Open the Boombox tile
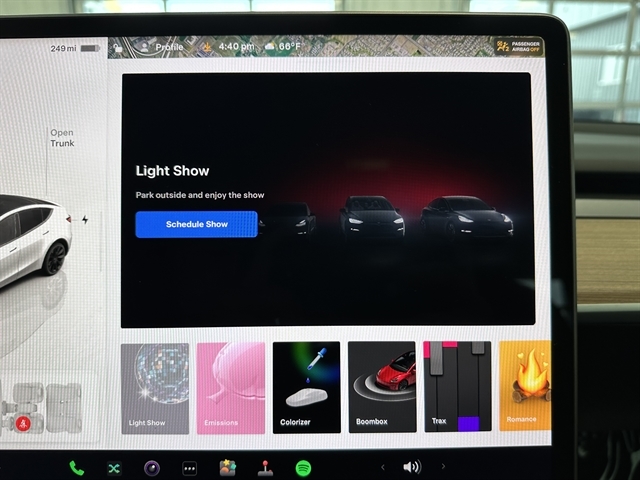The width and height of the screenshot is (640, 480). click(382, 387)
